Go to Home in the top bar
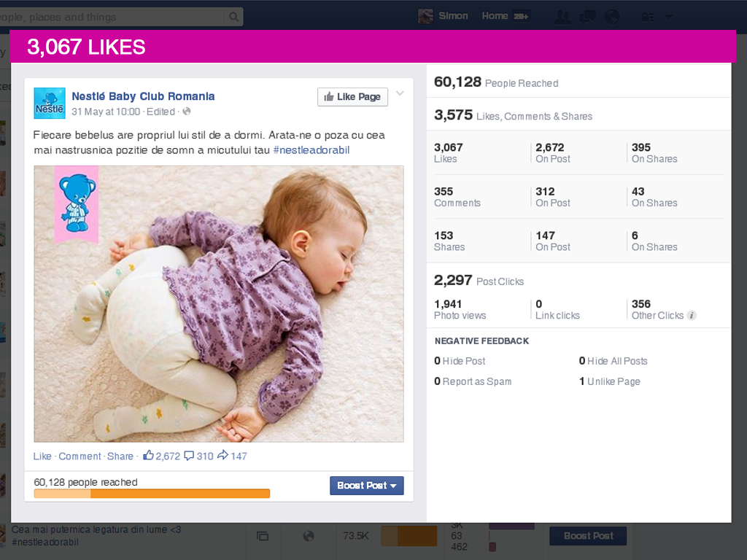The height and width of the screenshot is (560, 747). coord(495,16)
